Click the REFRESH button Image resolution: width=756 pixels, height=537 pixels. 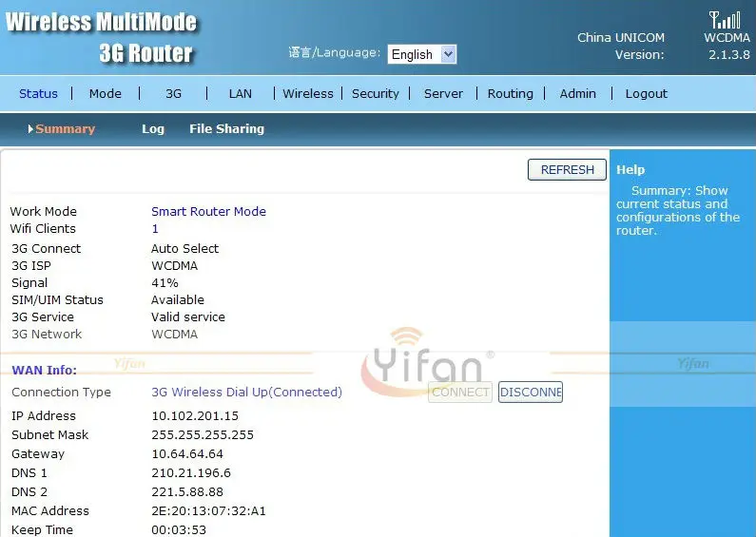click(x=567, y=170)
